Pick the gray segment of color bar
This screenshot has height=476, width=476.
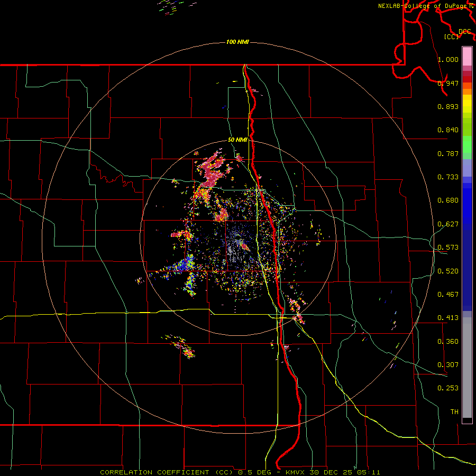(x=467, y=368)
